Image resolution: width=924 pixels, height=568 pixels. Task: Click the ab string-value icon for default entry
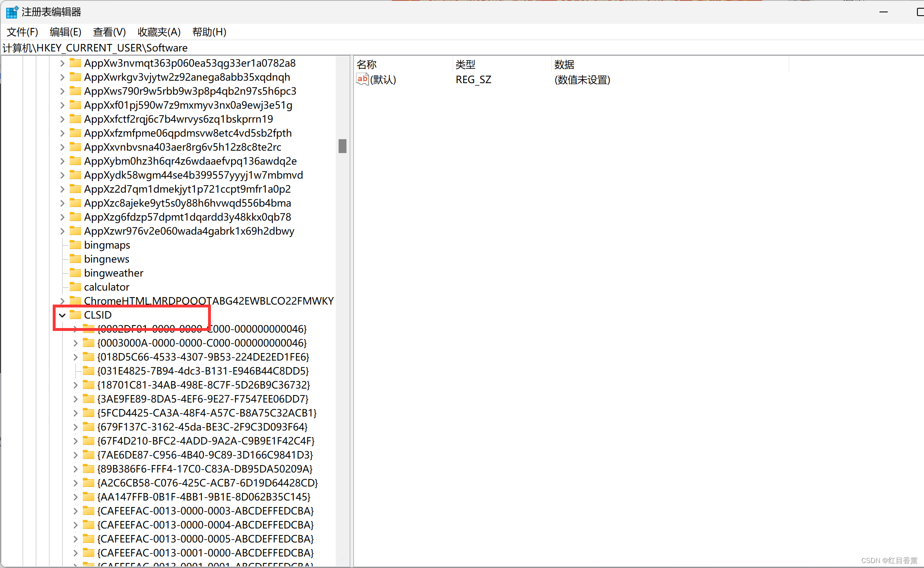pyautogui.click(x=362, y=79)
